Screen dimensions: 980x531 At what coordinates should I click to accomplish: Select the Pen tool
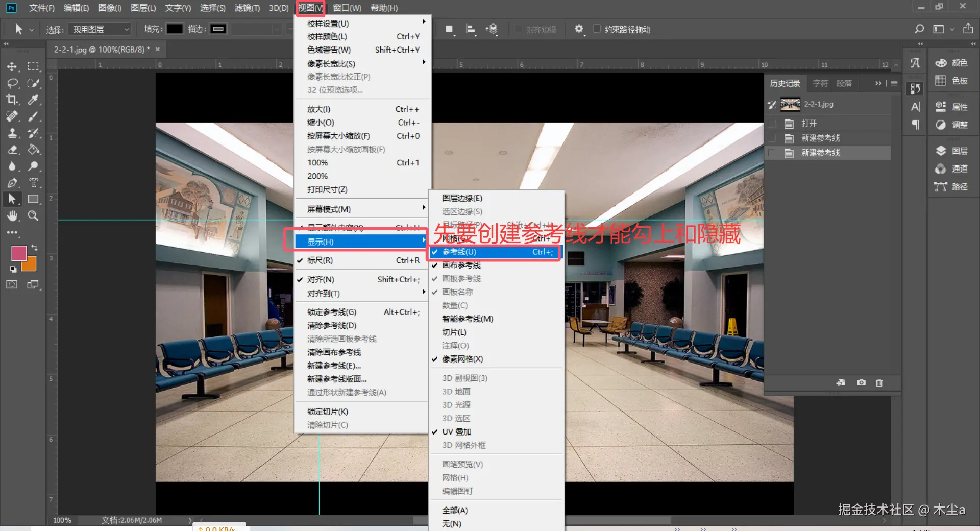12,183
